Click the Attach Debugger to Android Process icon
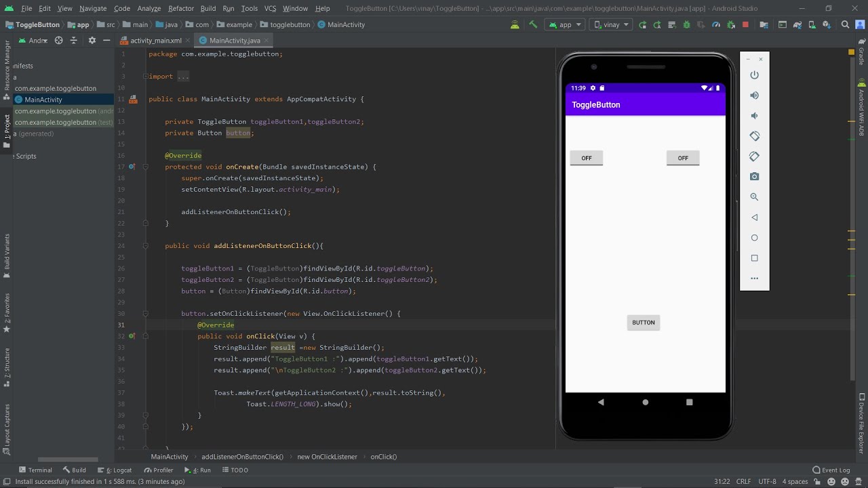 [731, 24]
